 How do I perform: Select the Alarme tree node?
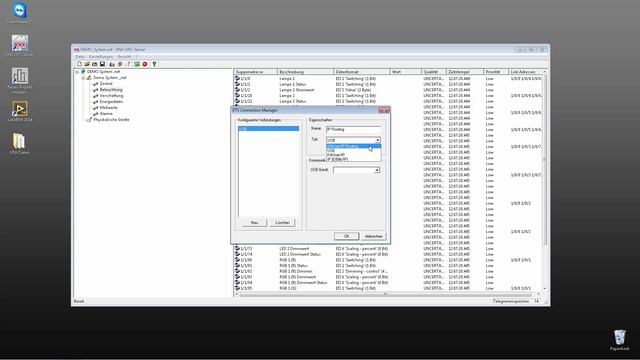click(x=106, y=113)
